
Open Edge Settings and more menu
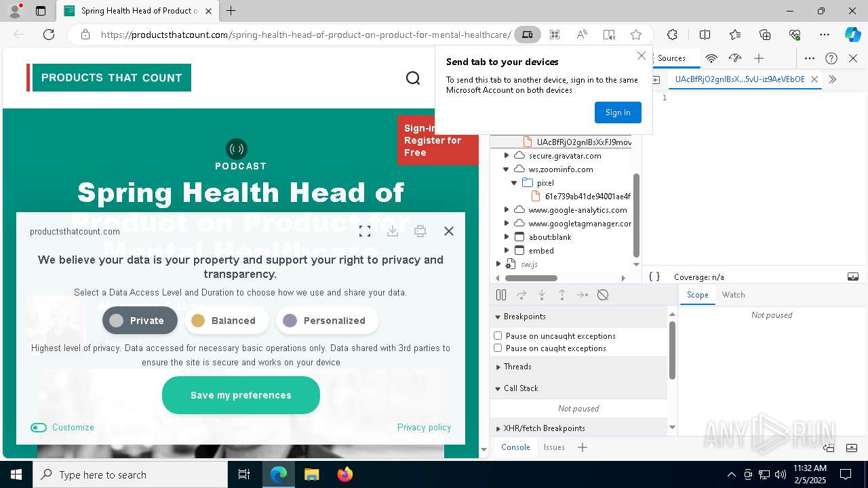pyautogui.click(x=825, y=35)
